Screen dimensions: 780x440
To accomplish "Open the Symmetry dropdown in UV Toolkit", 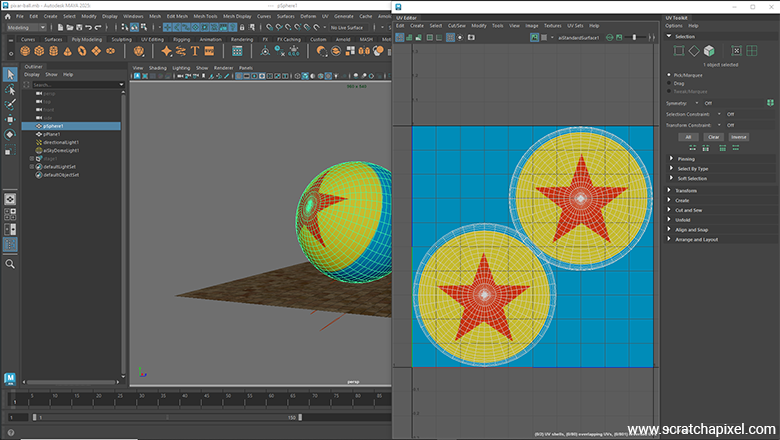I will (696, 103).
